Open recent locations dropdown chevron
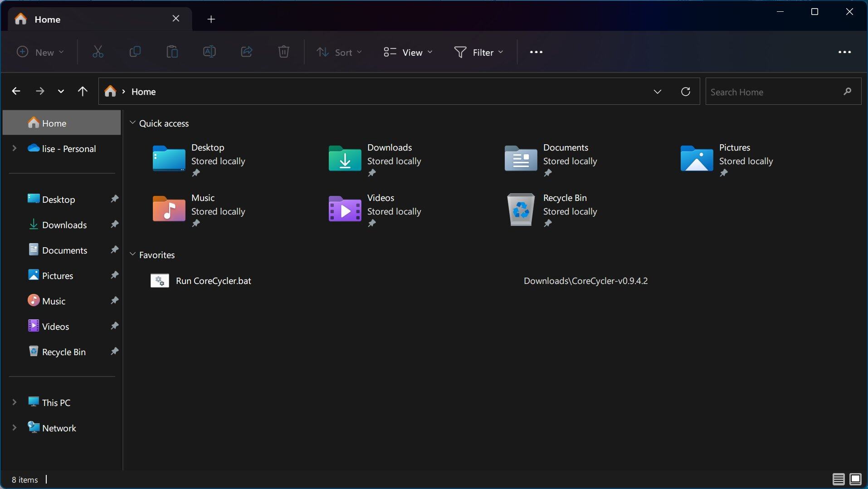The image size is (868, 489). pyautogui.click(x=61, y=91)
